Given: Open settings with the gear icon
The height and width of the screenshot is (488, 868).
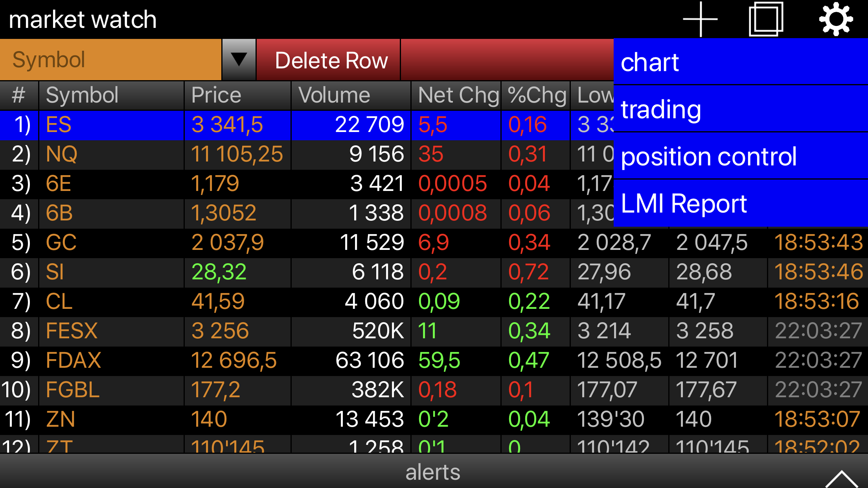Looking at the screenshot, I should coord(836,19).
